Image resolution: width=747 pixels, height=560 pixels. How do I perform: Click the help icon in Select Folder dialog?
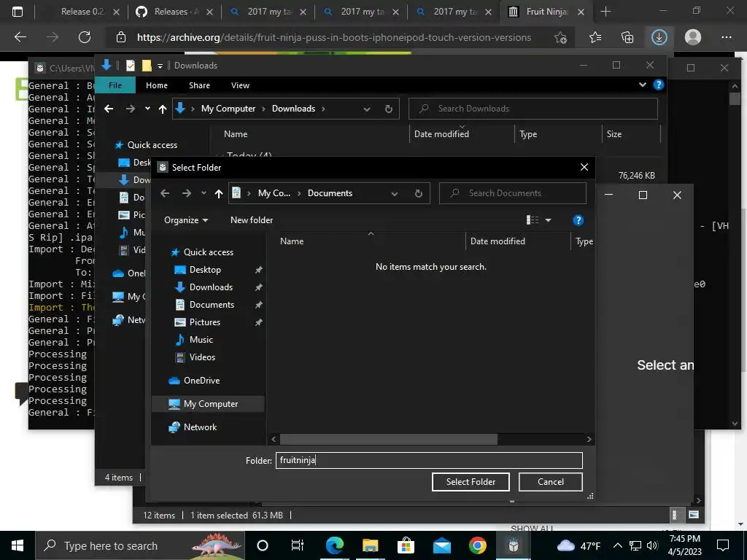point(578,220)
